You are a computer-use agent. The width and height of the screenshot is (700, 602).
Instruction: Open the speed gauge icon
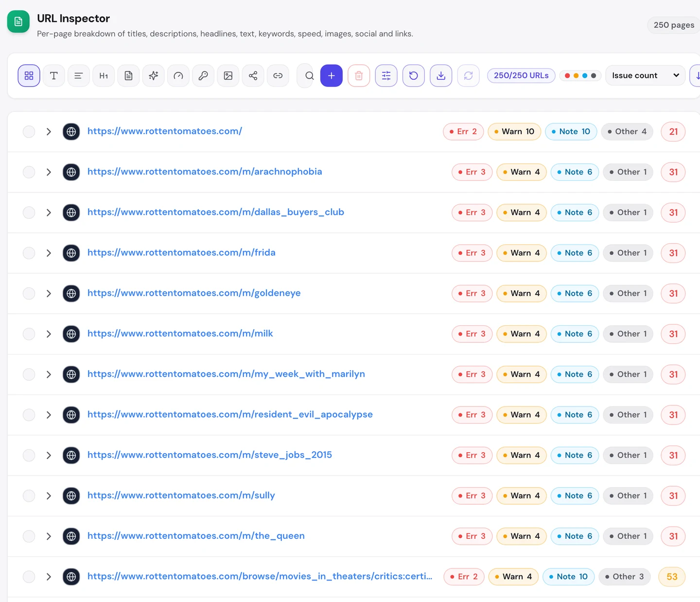(178, 76)
